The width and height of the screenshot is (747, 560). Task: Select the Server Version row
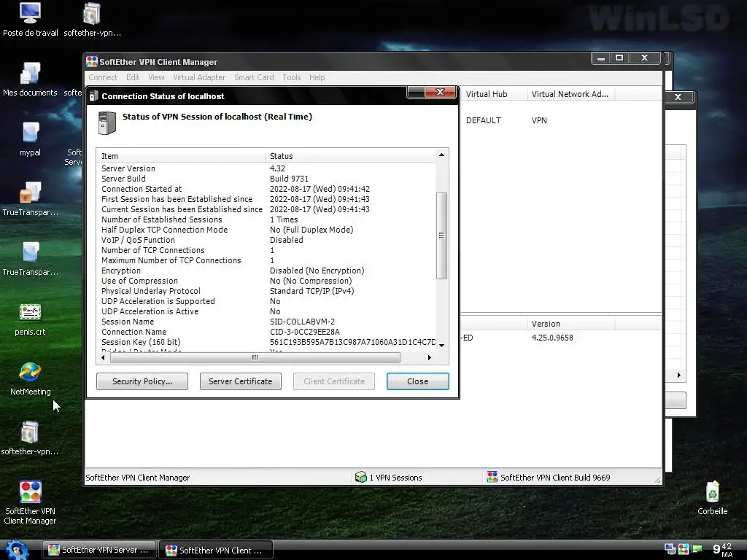coord(267,168)
